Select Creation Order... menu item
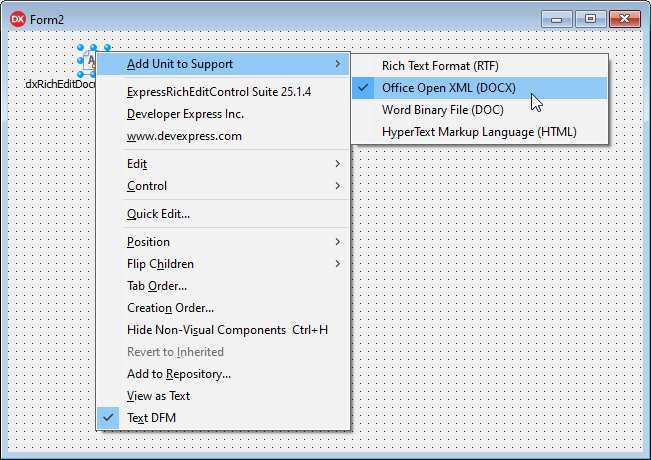651x460 pixels. pyautogui.click(x=223, y=308)
